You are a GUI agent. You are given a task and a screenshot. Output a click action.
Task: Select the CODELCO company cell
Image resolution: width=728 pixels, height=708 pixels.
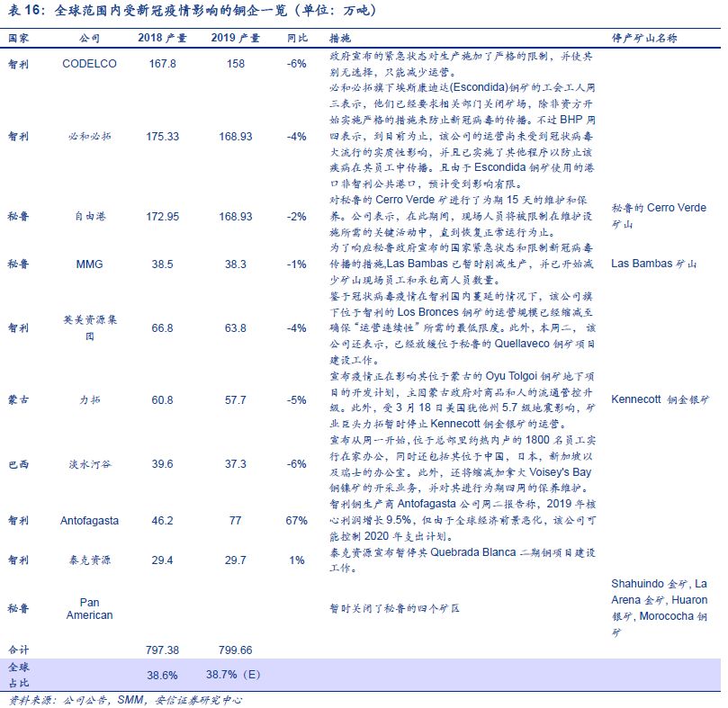(x=89, y=64)
